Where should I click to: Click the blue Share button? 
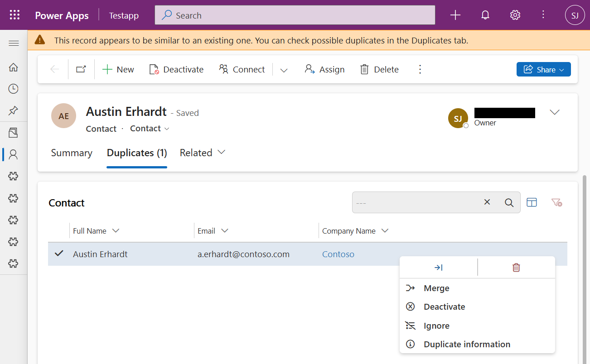pos(543,69)
